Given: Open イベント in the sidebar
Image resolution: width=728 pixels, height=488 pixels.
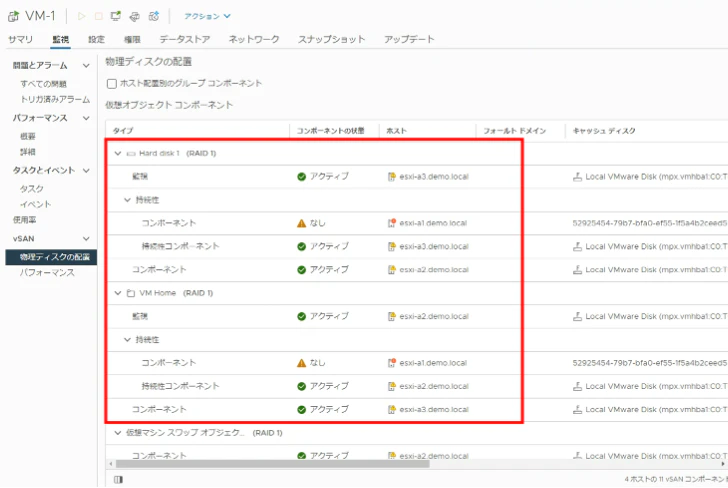Looking at the screenshot, I should point(35,204).
